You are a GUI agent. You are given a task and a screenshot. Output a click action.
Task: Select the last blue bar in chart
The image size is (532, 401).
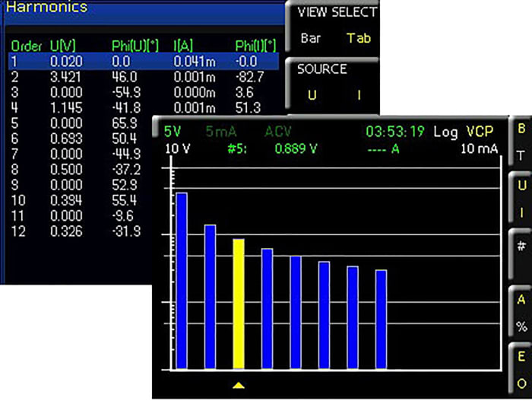pos(381,320)
